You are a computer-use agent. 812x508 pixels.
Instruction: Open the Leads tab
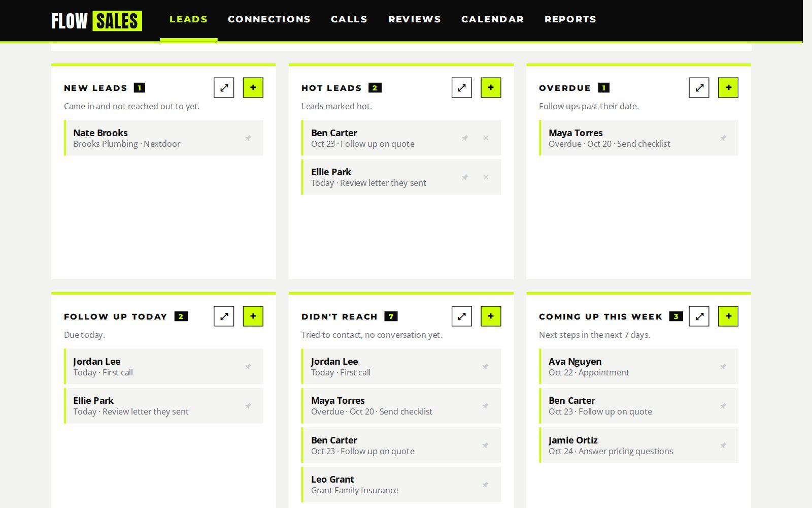[x=188, y=19]
